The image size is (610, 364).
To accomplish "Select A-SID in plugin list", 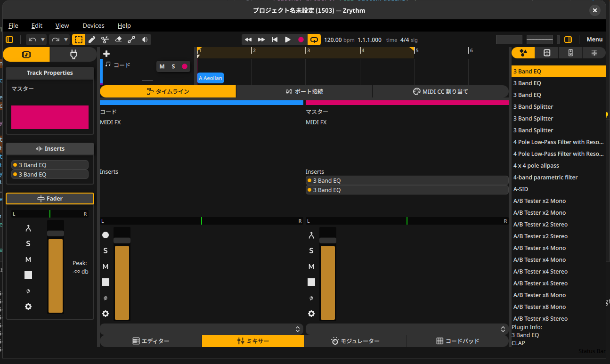I will point(559,189).
